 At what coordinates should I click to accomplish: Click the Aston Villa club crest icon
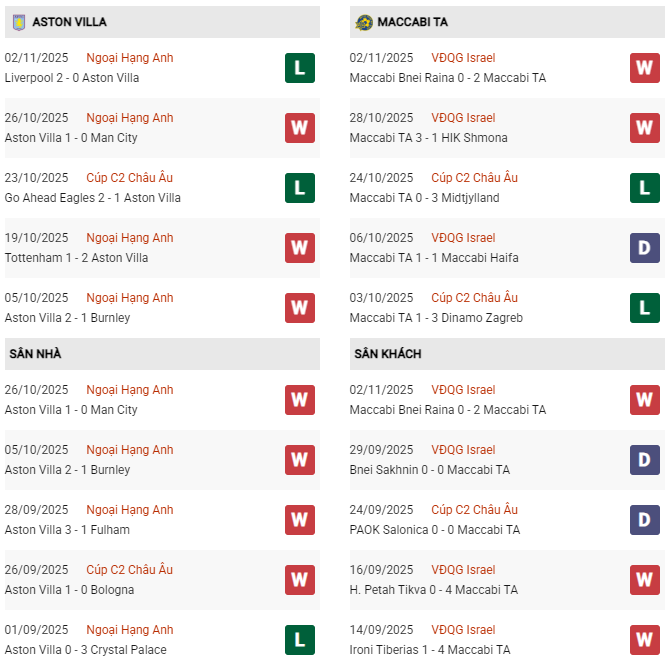pos(18,21)
